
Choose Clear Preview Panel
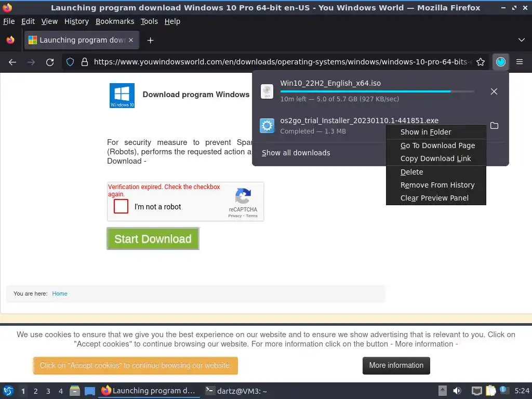[x=436, y=198]
